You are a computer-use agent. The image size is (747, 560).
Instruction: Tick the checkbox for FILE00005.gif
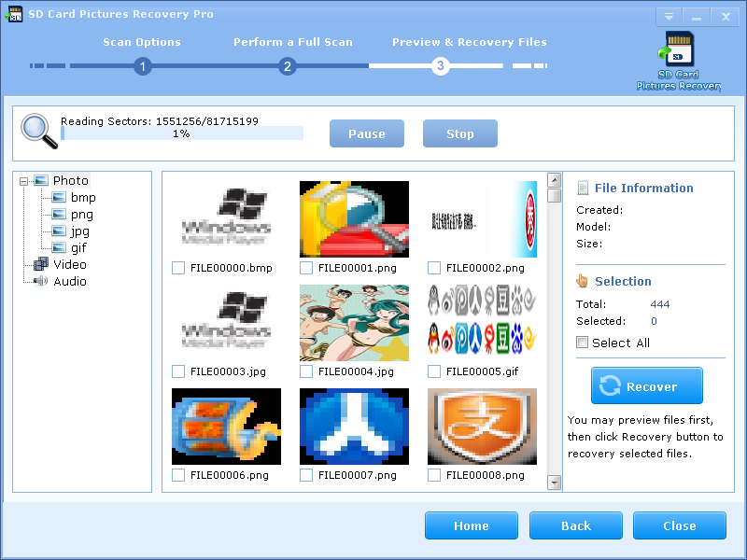click(x=434, y=371)
